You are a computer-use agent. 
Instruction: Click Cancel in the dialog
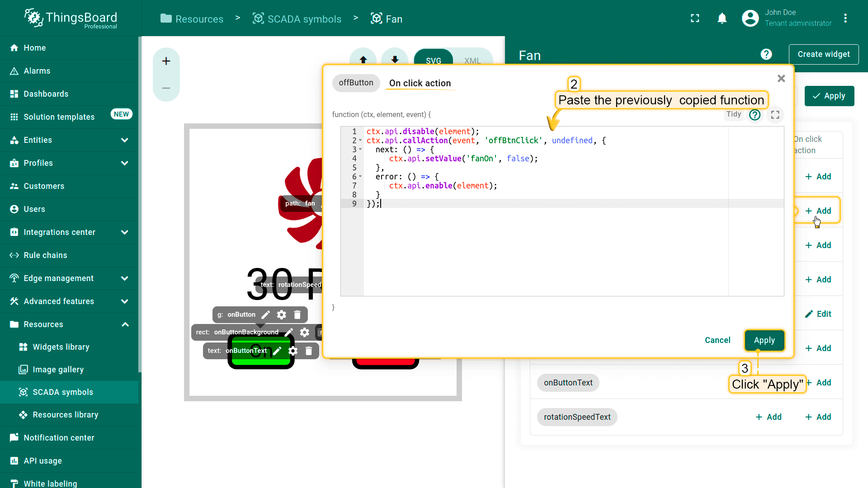(717, 340)
